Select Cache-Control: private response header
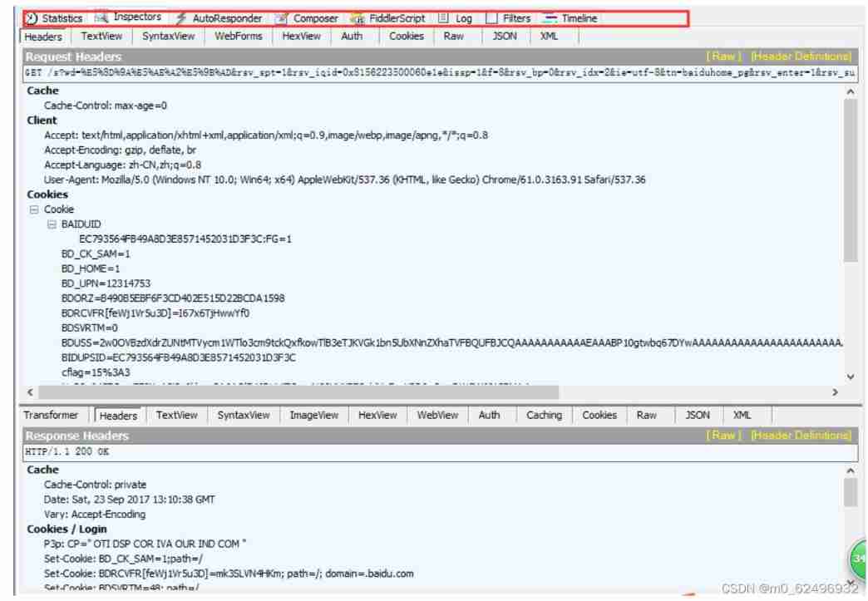Screen dimensions: 868x601 [x=96, y=485]
